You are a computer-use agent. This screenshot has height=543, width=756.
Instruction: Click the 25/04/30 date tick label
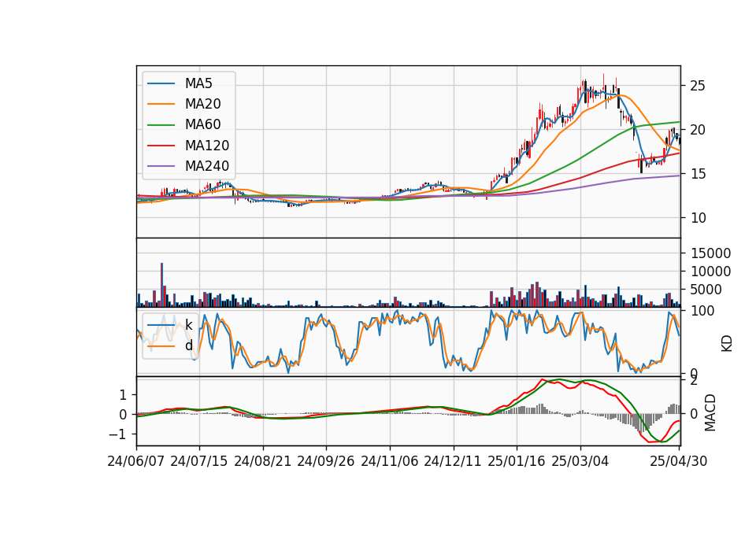[679, 461]
